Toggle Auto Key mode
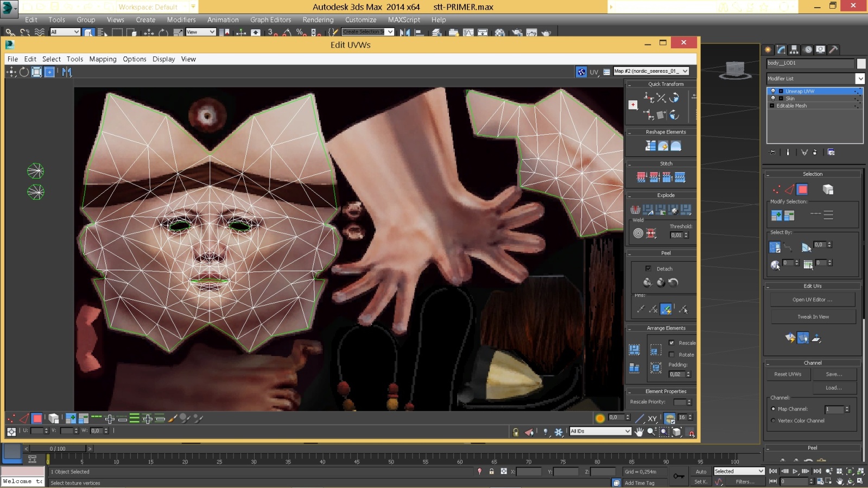This screenshot has height=488, width=868. tap(701, 471)
